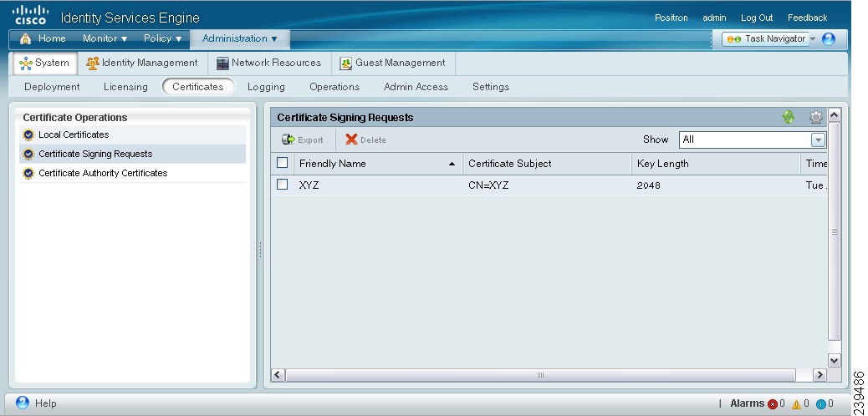Click the vertical scrollbar thumb
Viewport: 868px width, 416px height.
[835, 231]
